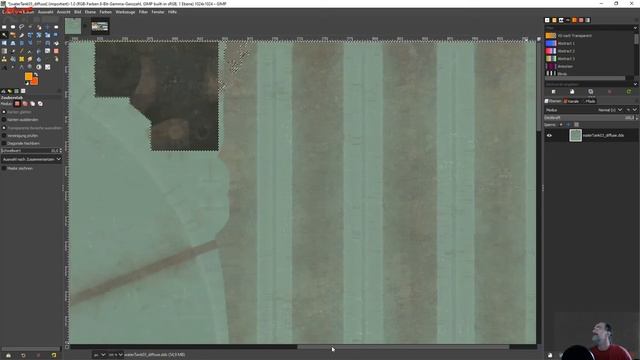Reset tool options to defaults icon

coord(53,356)
